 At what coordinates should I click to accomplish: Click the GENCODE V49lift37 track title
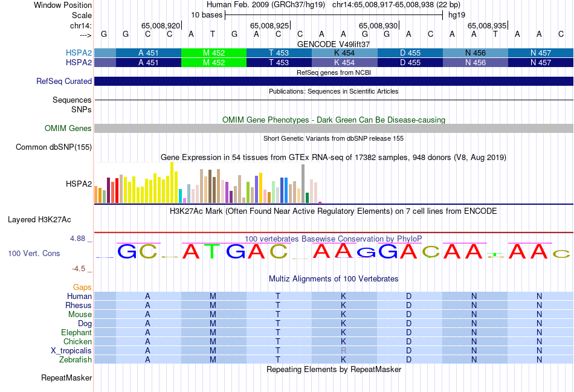334,44
